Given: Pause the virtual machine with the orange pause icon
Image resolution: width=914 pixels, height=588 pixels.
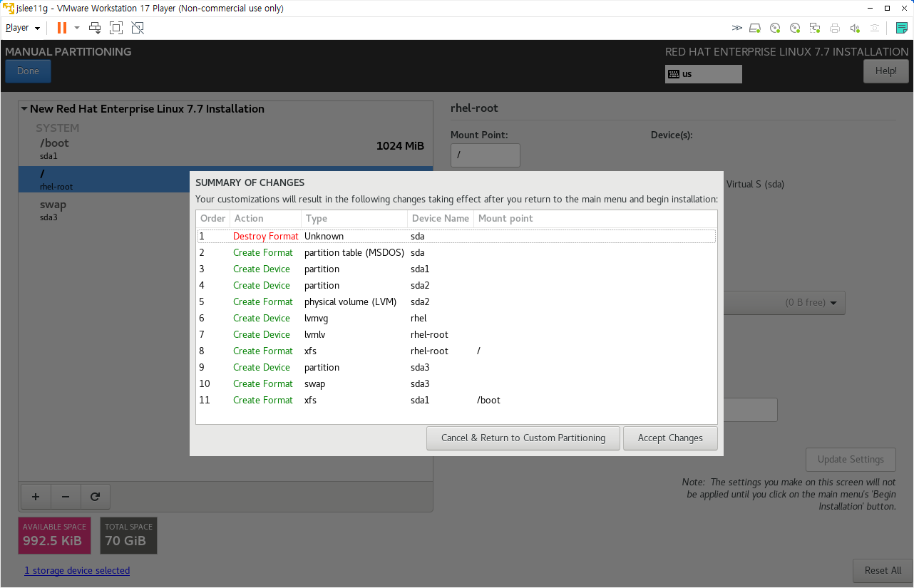Looking at the screenshot, I should click(x=62, y=28).
